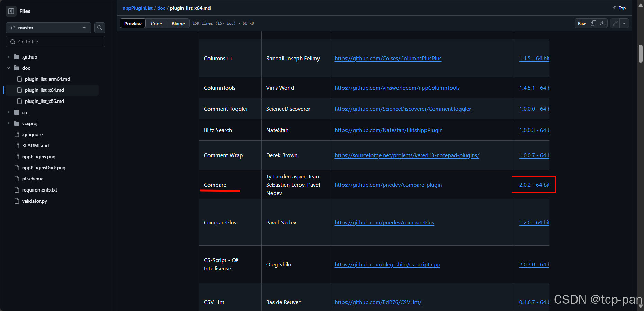Image resolution: width=644 pixels, height=311 pixels.
Task: Open ColumnTools 1.4.5.1 download link
Action: (534, 88)
